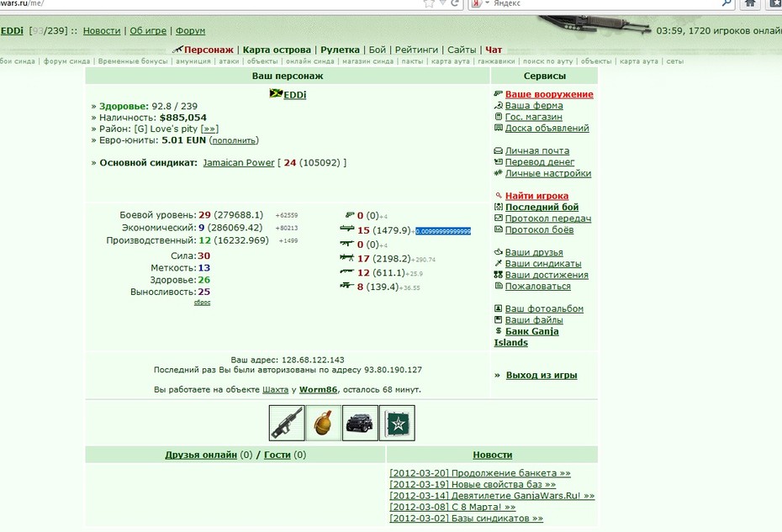
Task: Click the browser reload button
Action: 455,3
